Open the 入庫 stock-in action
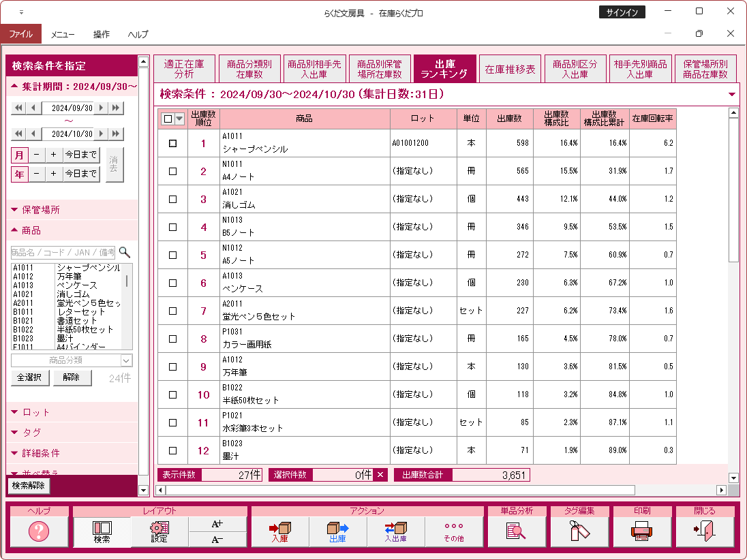 tap(280, 531)
